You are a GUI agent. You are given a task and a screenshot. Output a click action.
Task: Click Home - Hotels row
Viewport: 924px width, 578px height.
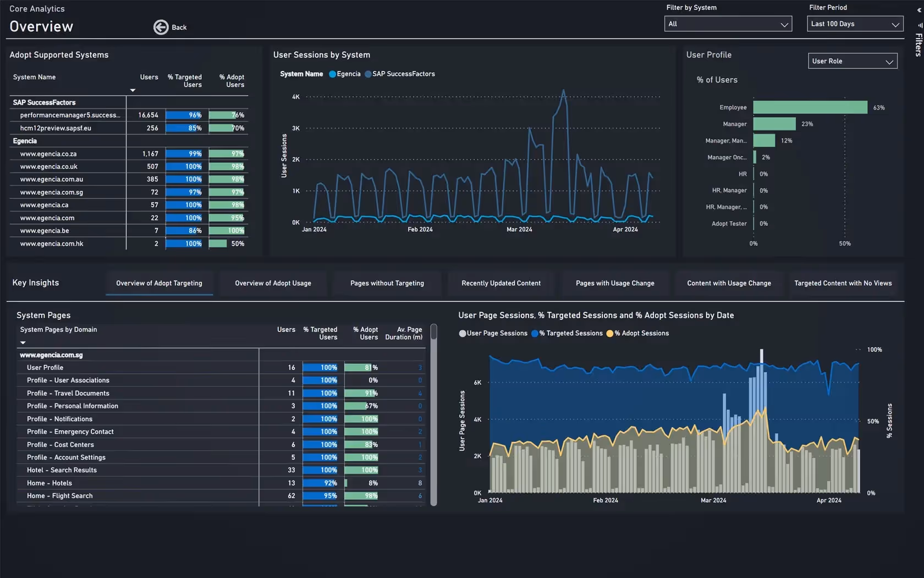click(222, 483)
